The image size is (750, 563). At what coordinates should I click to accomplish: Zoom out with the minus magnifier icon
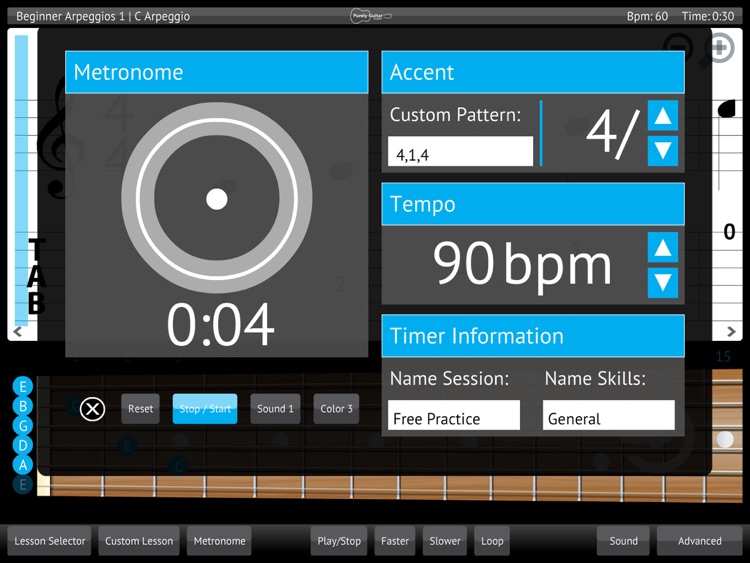[678, 48]
